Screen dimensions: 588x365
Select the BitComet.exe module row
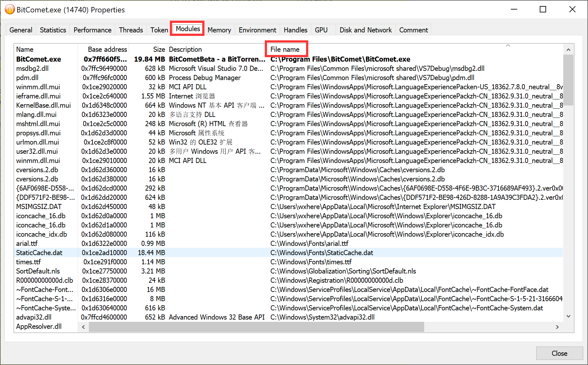pos(38,59)
